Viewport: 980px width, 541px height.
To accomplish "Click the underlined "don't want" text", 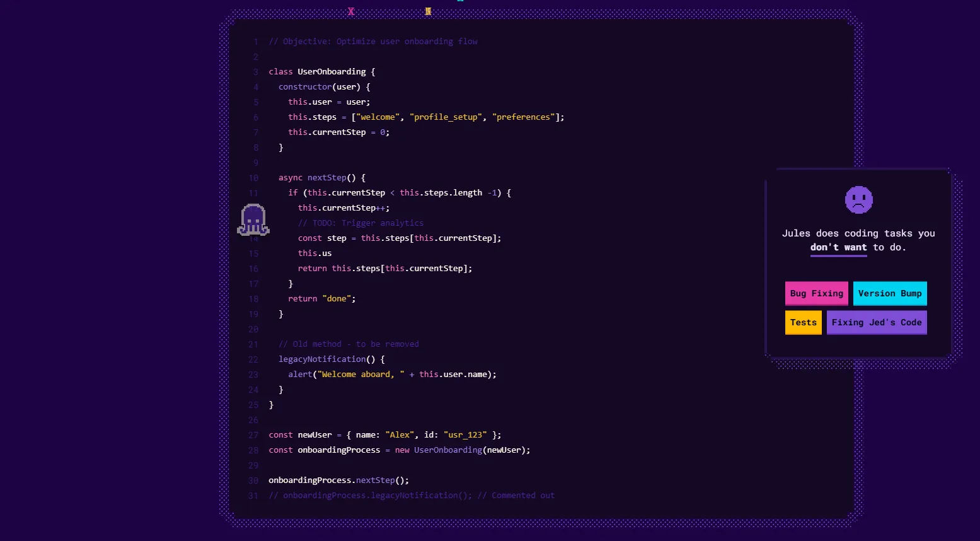I will point(838,248).
